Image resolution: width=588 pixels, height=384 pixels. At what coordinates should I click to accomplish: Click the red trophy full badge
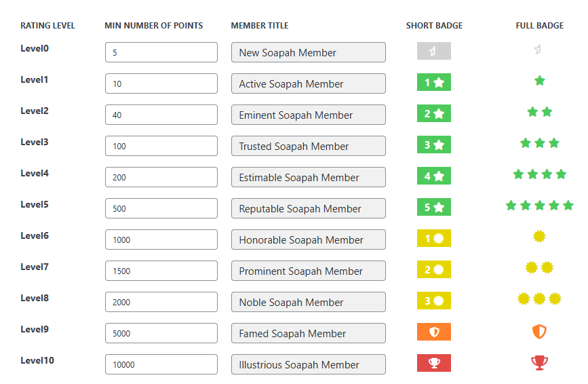pyautogui.click(x=539, y=362)
